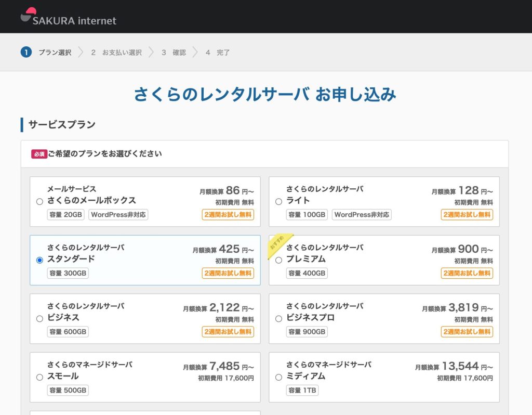Image resolution: width=532 pixels, height=415 pixels.
Task: Select ビジネスプロ plan radio button
Action: point(278,319)
